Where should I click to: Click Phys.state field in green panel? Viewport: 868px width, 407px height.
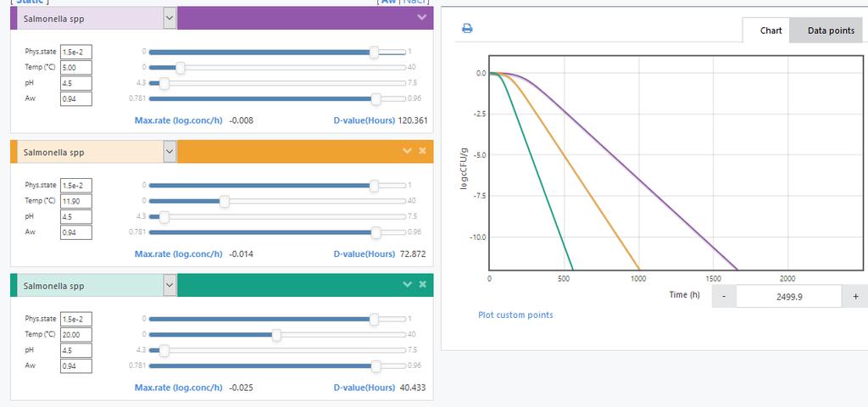tap(75, 319)
